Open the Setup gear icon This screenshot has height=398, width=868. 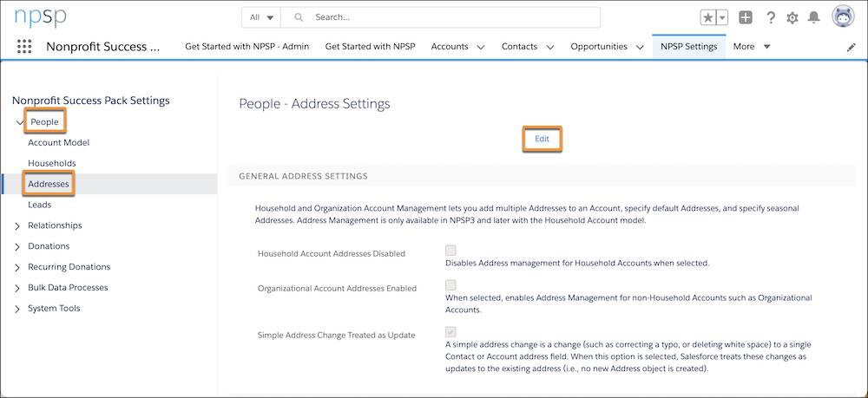point(792,18)
